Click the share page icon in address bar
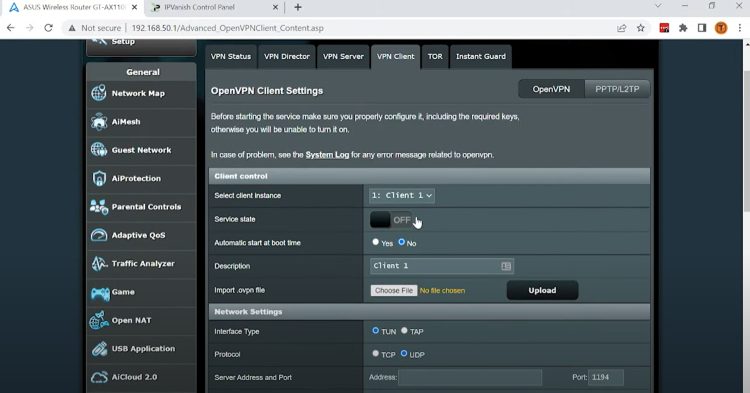 click(x=621, y=28)
